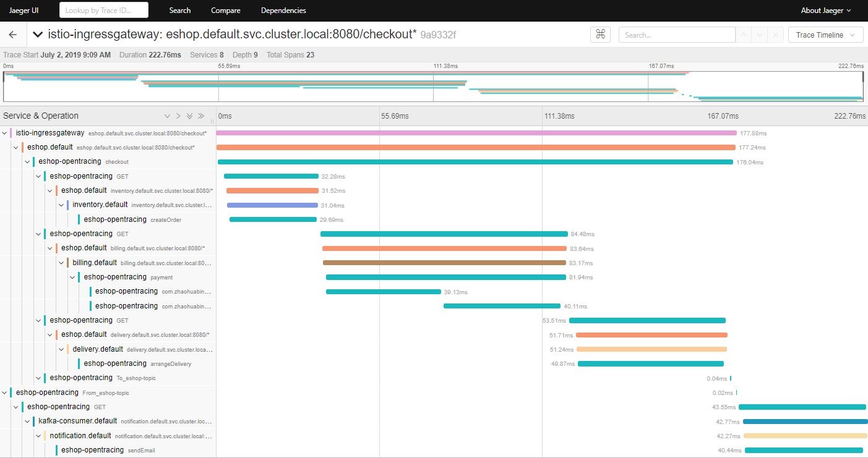This screenshot has height=458, width=868.
Task: Select the sendEmail 40.44ms span bar
Action: 804,450
